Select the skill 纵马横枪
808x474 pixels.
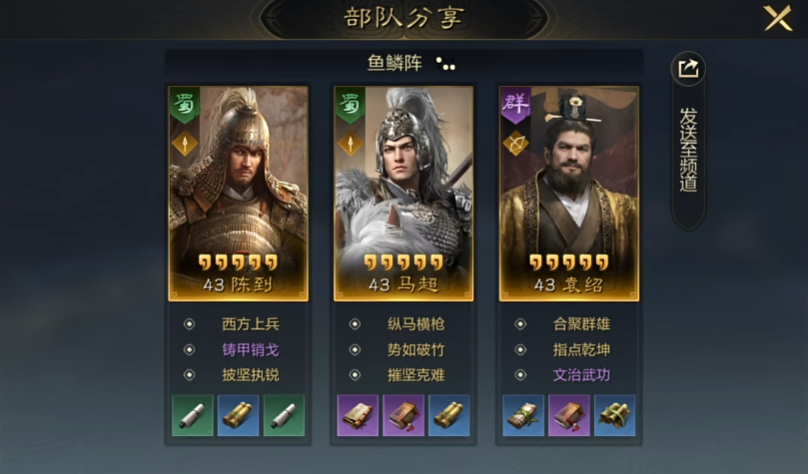(x=416, y=324)
